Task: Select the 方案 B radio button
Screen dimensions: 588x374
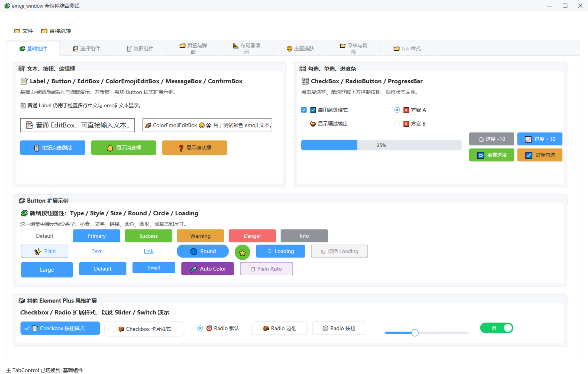Action: 397,124
